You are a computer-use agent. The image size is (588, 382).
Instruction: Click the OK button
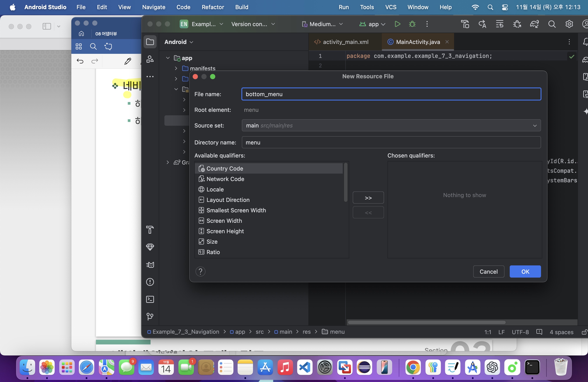[x=525, y=271]
